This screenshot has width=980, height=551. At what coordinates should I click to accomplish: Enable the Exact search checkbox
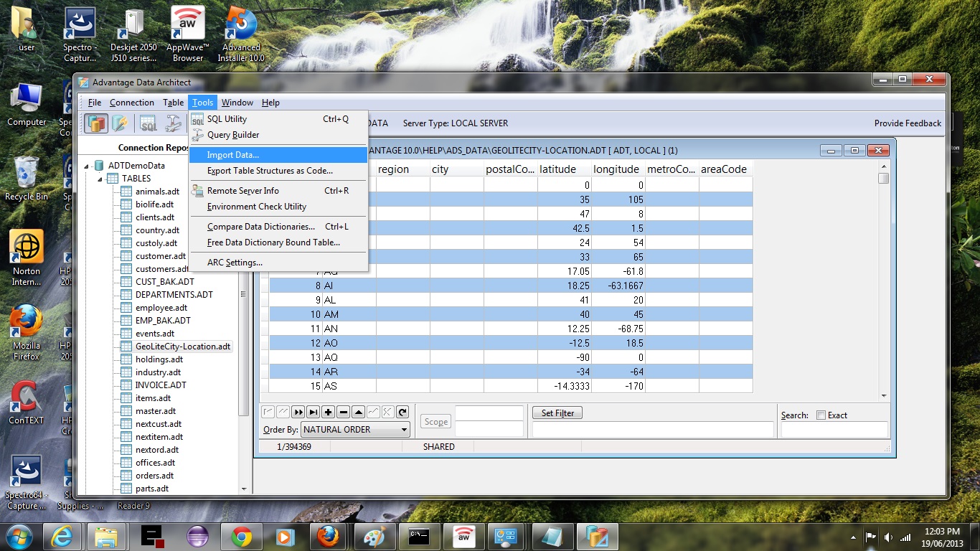point(821,415)
